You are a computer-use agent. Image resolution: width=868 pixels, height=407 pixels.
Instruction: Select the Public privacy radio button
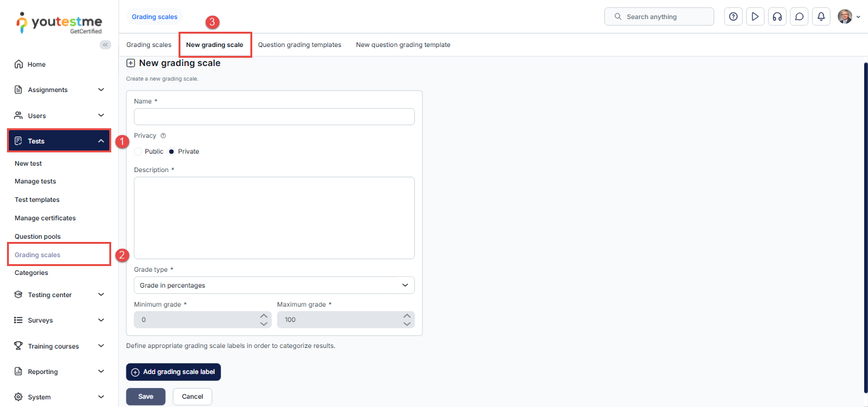(x=139, y=152)
